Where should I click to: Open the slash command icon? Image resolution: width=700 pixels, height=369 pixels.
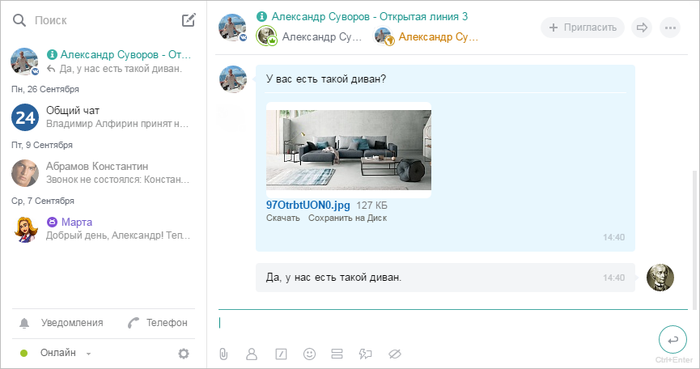click(281, 354)
